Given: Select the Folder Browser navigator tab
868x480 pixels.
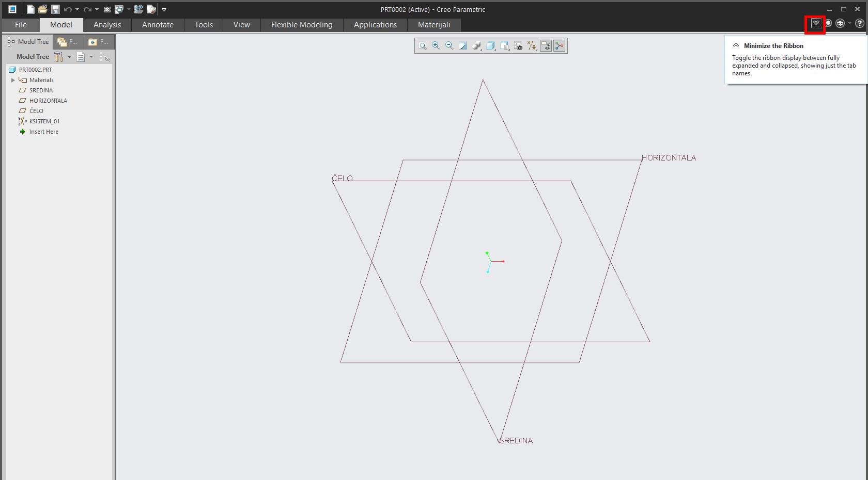Looking at the screenshot, I should click(x=68, y=42).
